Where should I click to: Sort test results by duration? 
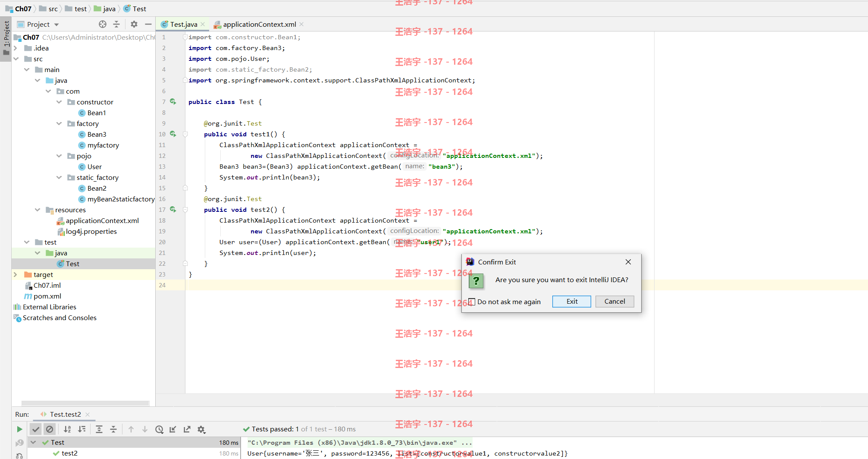click(81, 429)
